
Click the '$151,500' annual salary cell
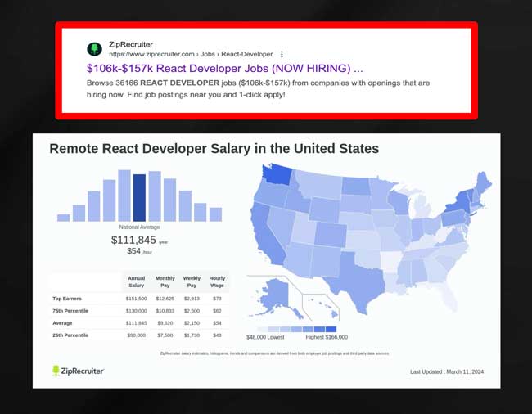coord(137,299)
